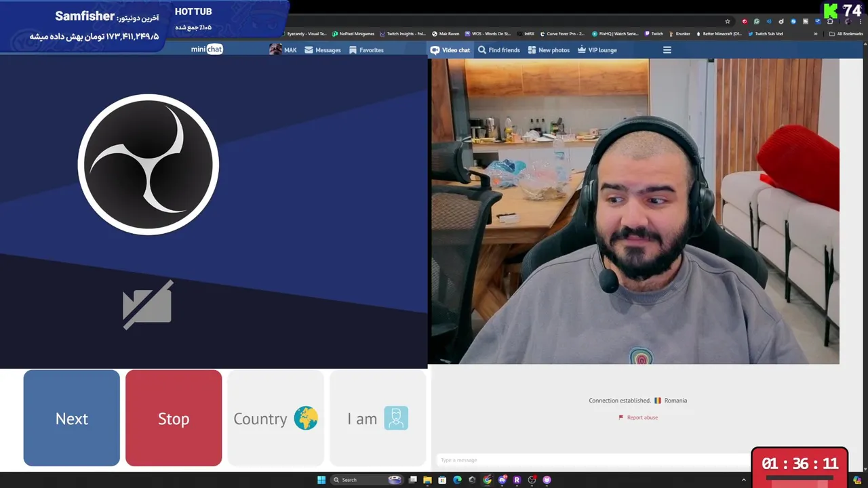Click the OBS virtual camera preview
Image resolution: width=868 pixels, height=488 pixels.
pos(214,211)
